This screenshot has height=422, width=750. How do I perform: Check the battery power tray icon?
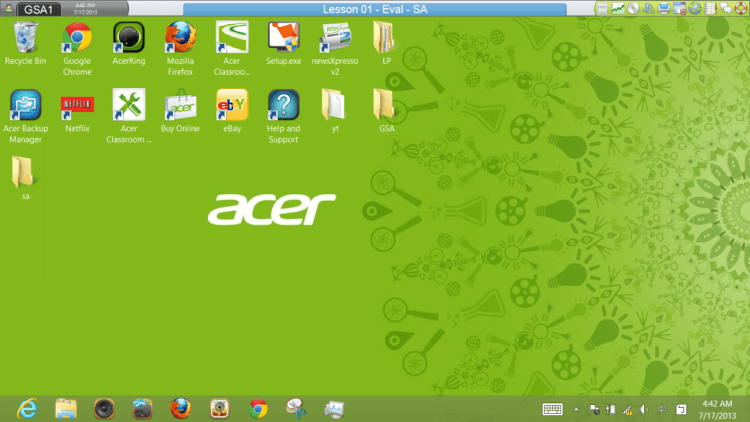tap(611, 410)
